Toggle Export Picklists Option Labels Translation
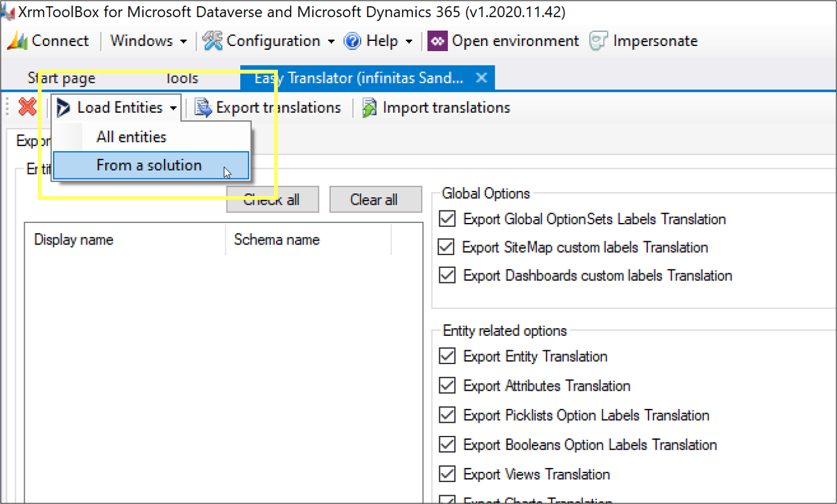This screenshot has height=504, width=837. click(447, 415)
